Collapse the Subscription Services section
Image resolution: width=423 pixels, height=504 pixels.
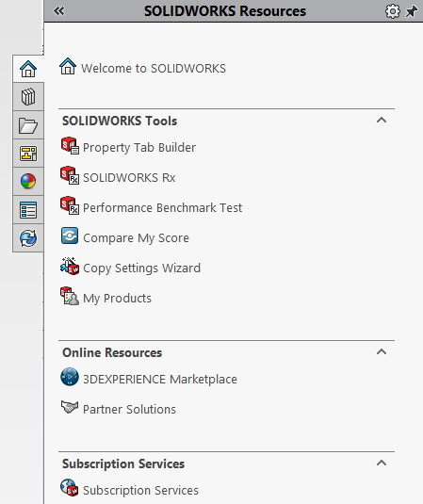382,463
